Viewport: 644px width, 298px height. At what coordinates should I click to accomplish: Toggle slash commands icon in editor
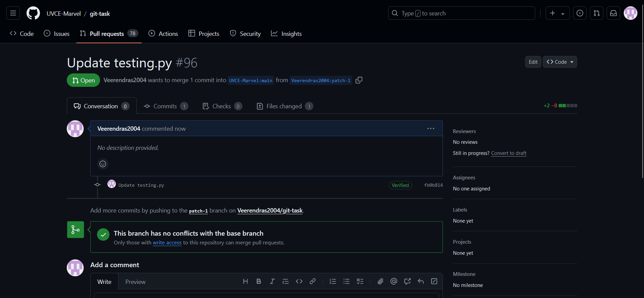point(434,281)
